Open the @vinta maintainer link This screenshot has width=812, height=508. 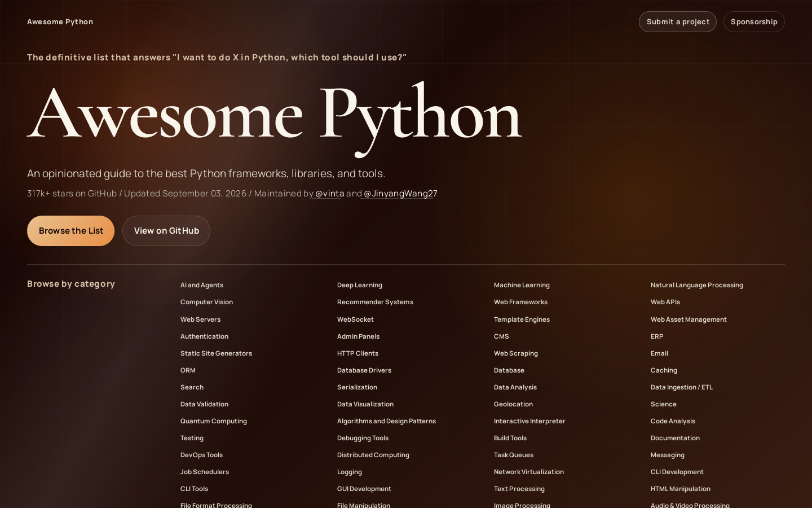[329, 194]
